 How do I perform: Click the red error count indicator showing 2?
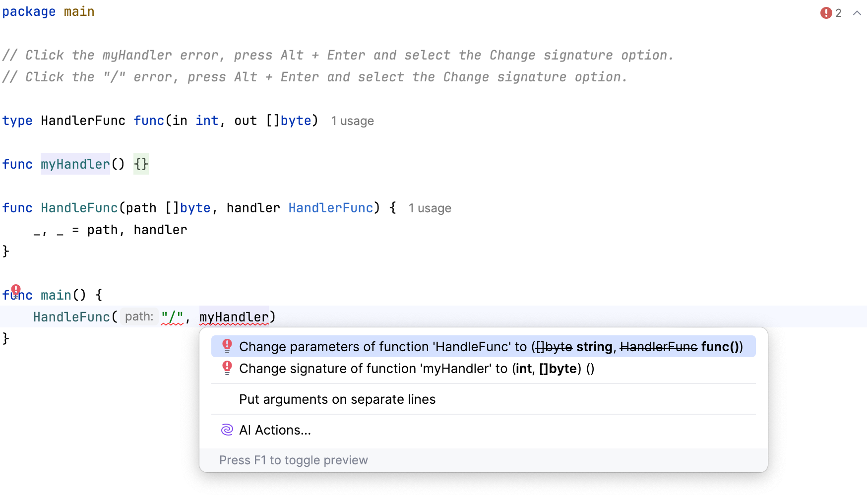pyautogui.click(x=830, y=13)
